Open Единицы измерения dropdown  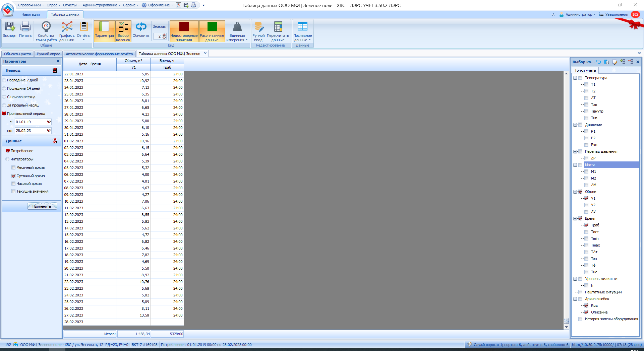point(237,31)
